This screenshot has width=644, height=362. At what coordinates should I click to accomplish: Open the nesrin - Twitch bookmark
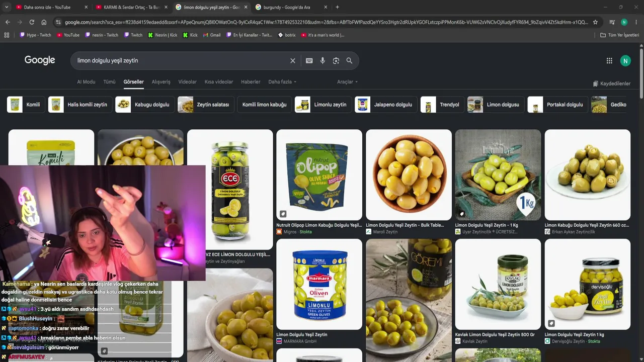(x=102, y=35)
